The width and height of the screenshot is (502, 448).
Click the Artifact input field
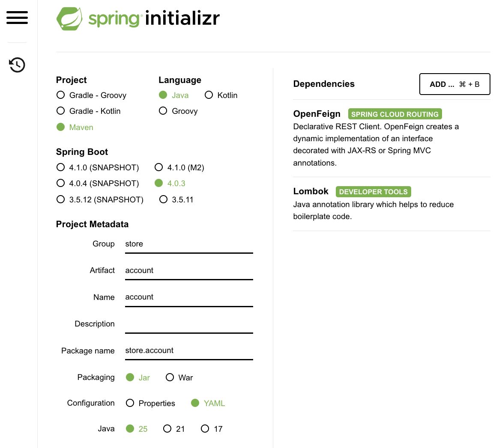(188, 270)
